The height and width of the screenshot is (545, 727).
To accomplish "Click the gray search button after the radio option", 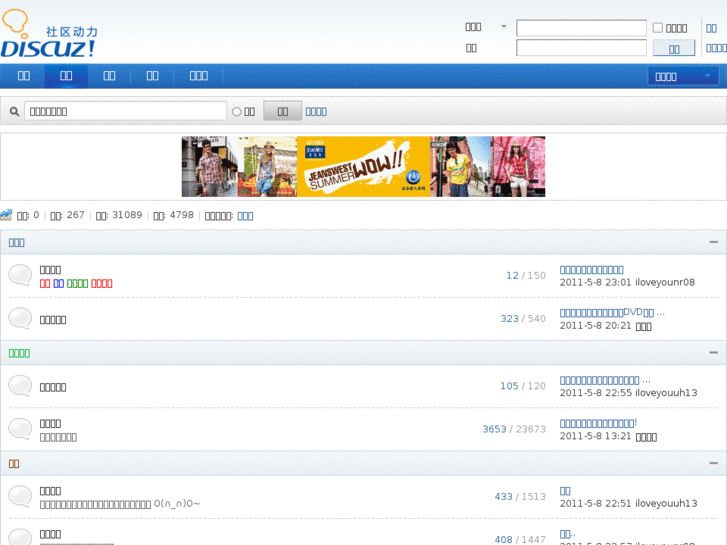I will (282, 111).
